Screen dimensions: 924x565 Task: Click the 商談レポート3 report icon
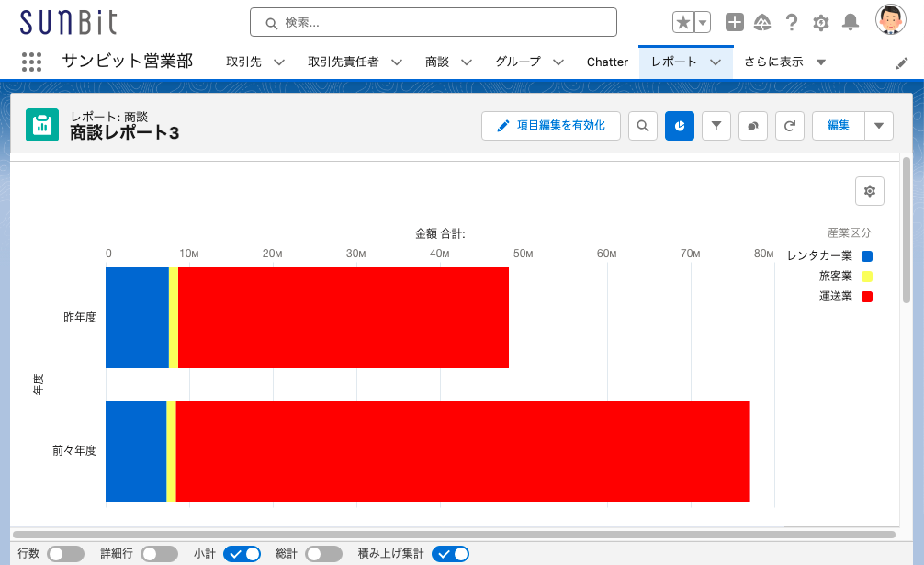(x=42, y=125)
